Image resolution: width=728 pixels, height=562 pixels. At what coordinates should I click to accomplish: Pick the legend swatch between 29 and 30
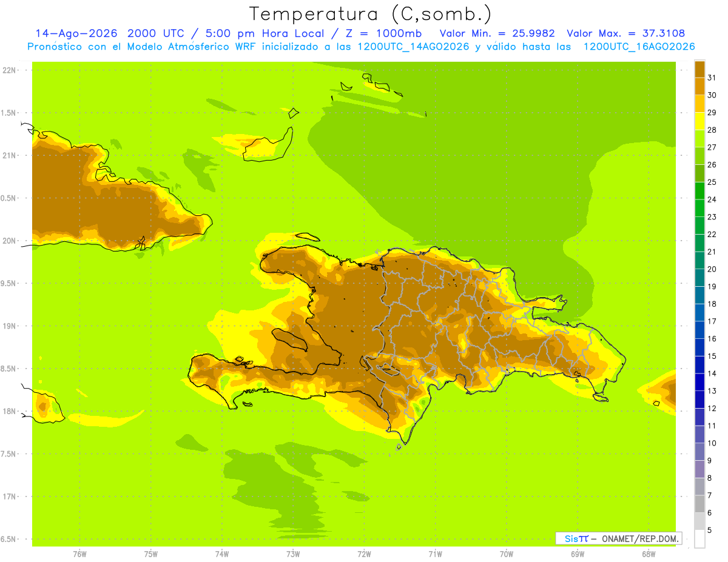pos(699,104)
